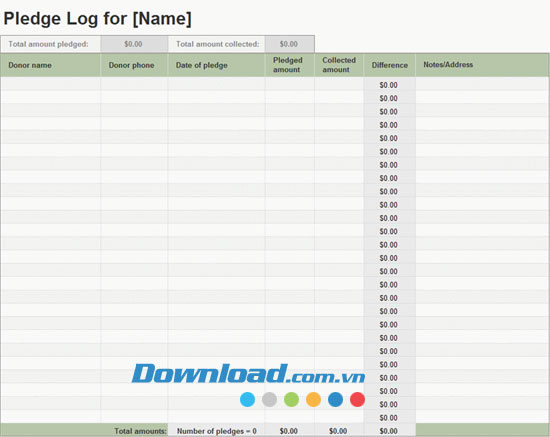Select the Pledge Log for [Name] title

tap(98, 19)
